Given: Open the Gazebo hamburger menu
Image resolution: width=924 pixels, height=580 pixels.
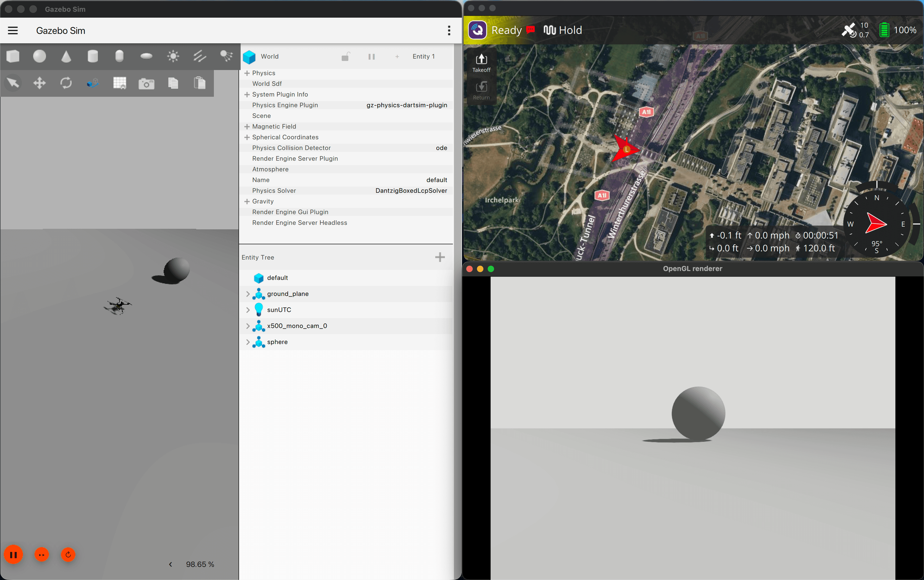Looking at the screenshot, I should point(13,30).
